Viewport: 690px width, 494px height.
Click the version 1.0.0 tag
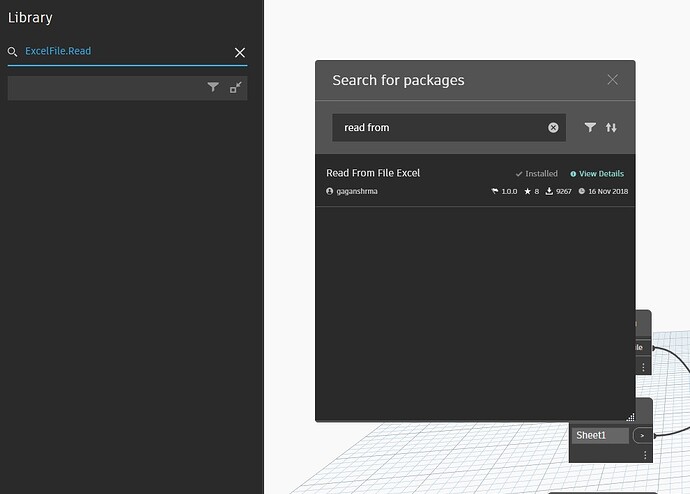tap(509, 191)
